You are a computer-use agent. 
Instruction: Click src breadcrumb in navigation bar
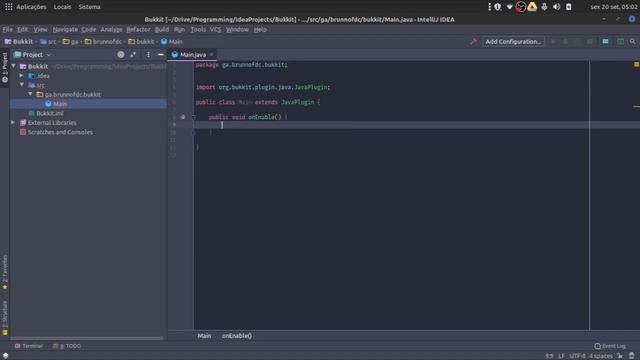pyautogui.click(x=48, y=41)
